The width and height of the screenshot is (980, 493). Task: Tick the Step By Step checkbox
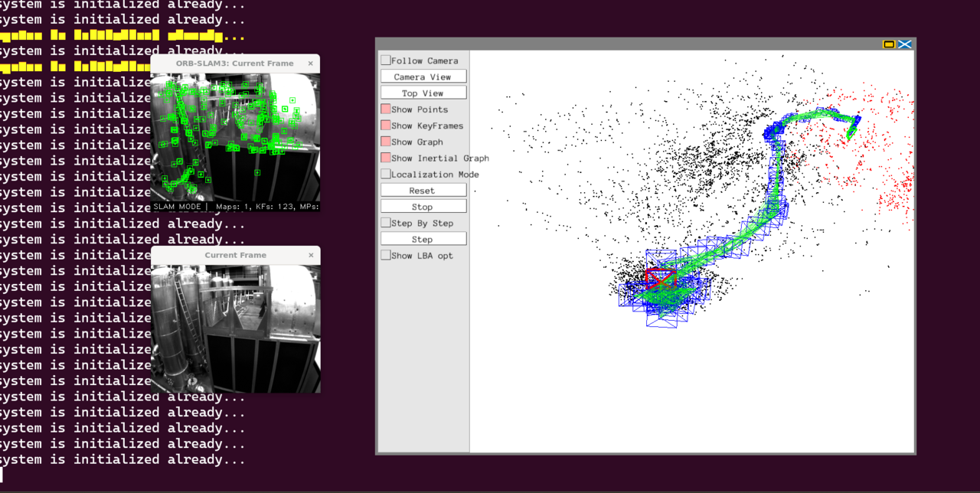pyautogui.click(x=386, y=223)
